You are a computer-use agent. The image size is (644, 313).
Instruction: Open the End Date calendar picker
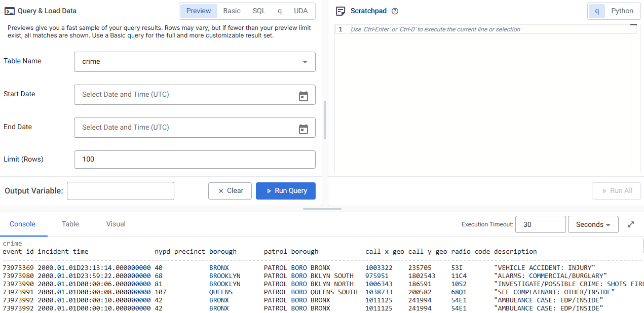[x=304, y=129]
